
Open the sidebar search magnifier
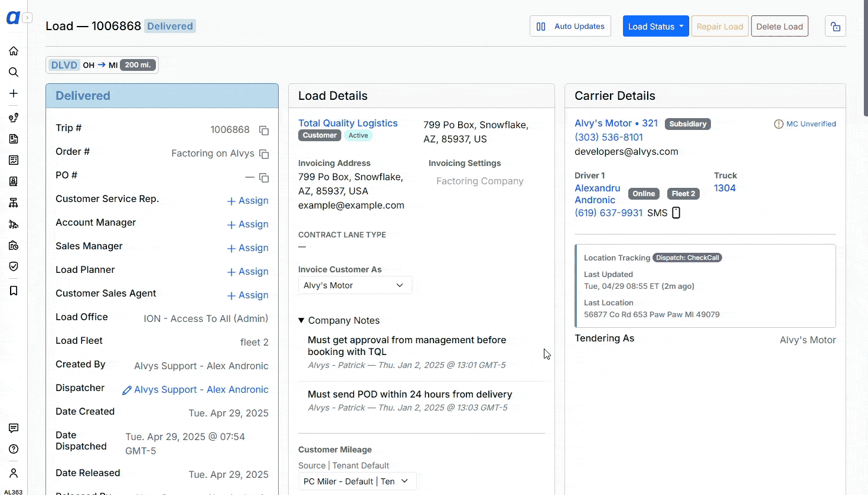tap(14, 72)
